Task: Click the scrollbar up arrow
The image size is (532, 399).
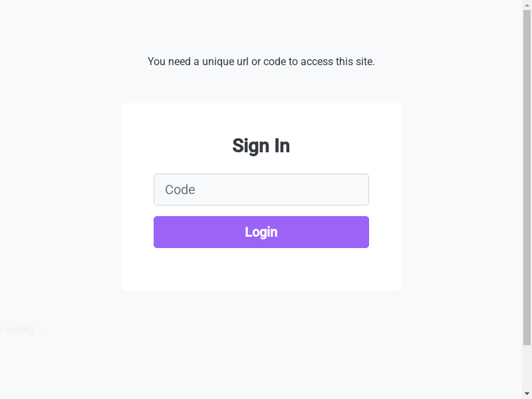Action: [x=527, y=5]
